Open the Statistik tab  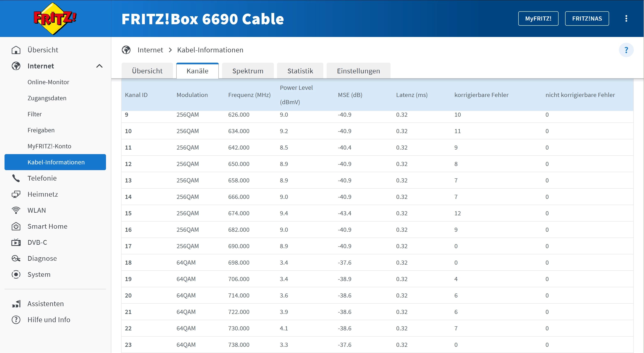(x=300, y=71)
